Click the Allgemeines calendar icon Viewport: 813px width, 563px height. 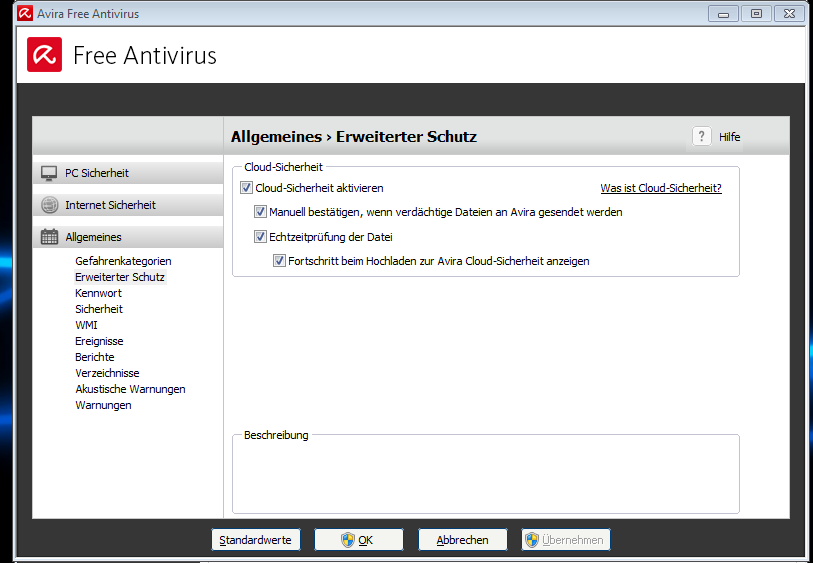50,237
